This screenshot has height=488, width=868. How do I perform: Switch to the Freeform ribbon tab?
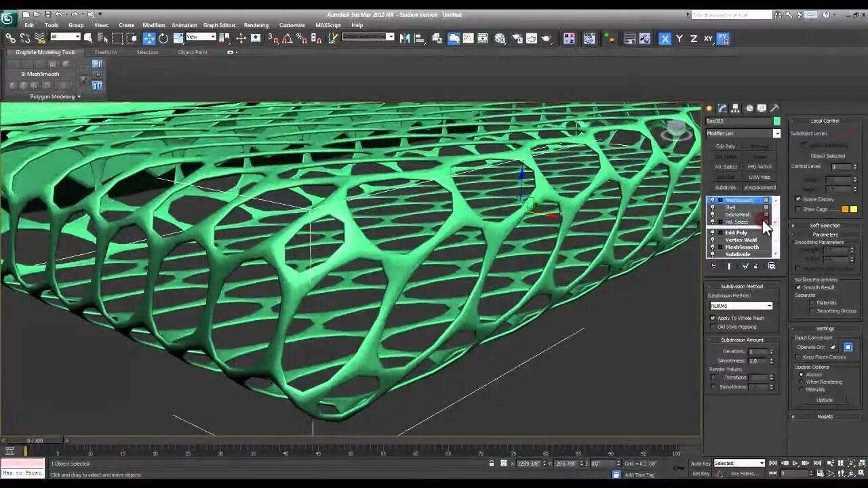(x=105, y=52)
